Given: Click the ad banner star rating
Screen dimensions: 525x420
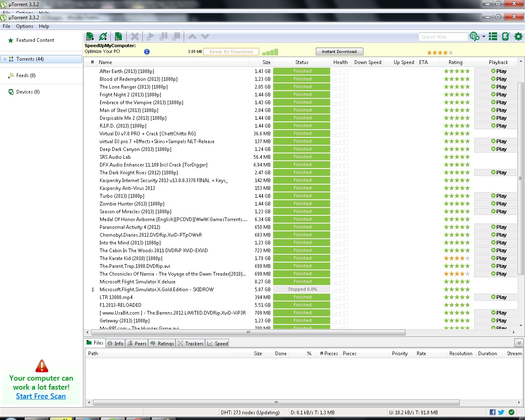Looking at the screenshot, I should (x=440, y=52).
